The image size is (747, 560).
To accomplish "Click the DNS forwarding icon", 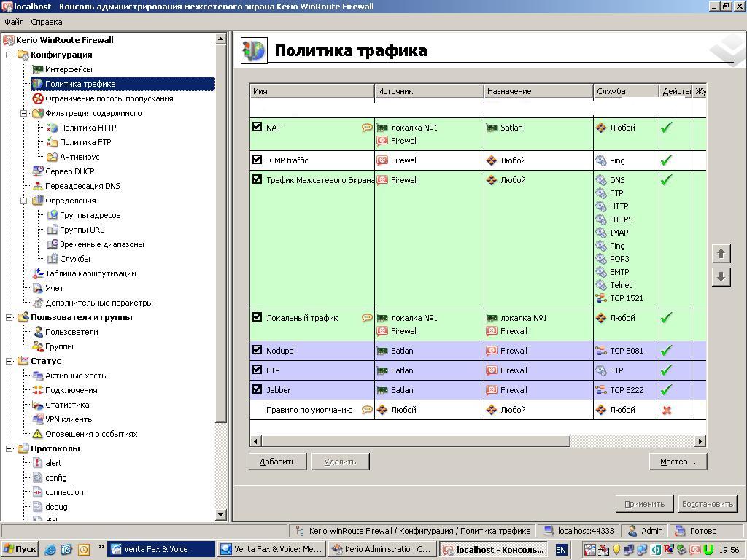I will 38,186.
